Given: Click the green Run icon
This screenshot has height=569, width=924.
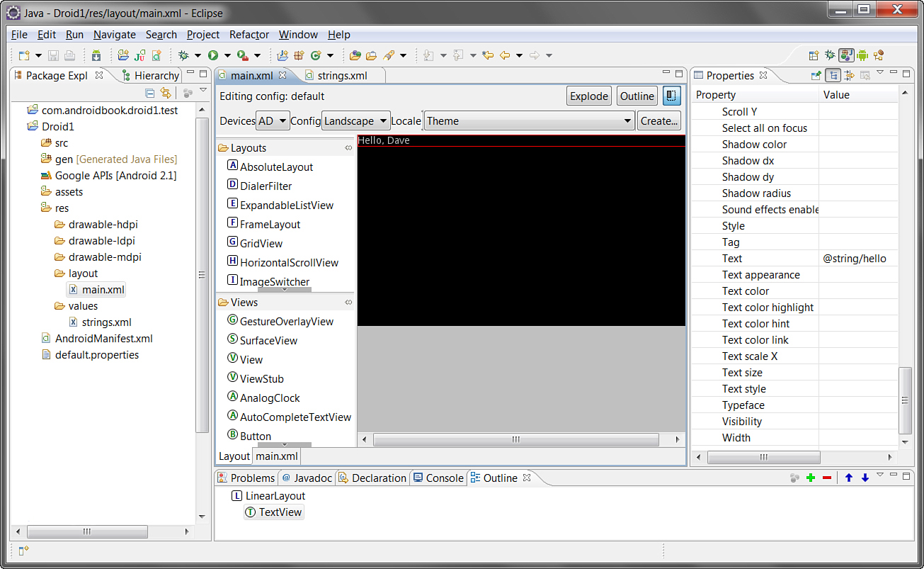Looking at the screenshot, I should [212, 55].
